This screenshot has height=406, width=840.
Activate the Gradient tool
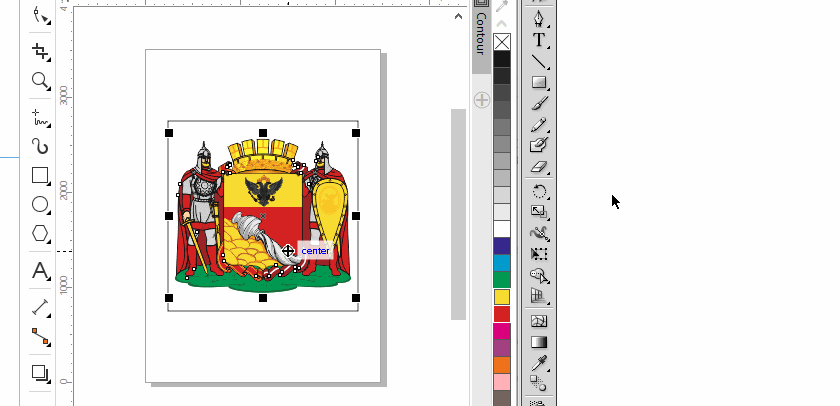click(x=539, y=342)
